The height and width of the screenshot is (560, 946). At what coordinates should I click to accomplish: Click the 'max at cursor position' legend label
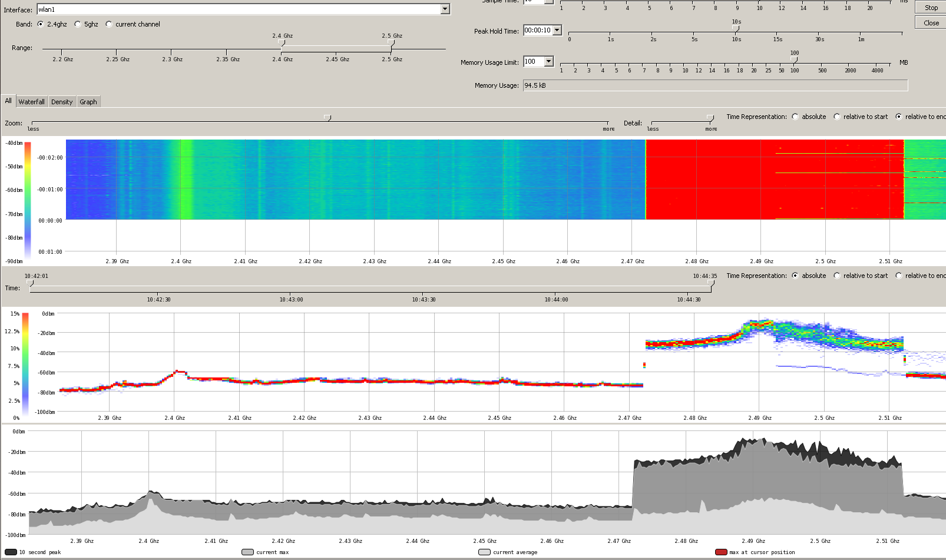[762, 552]
